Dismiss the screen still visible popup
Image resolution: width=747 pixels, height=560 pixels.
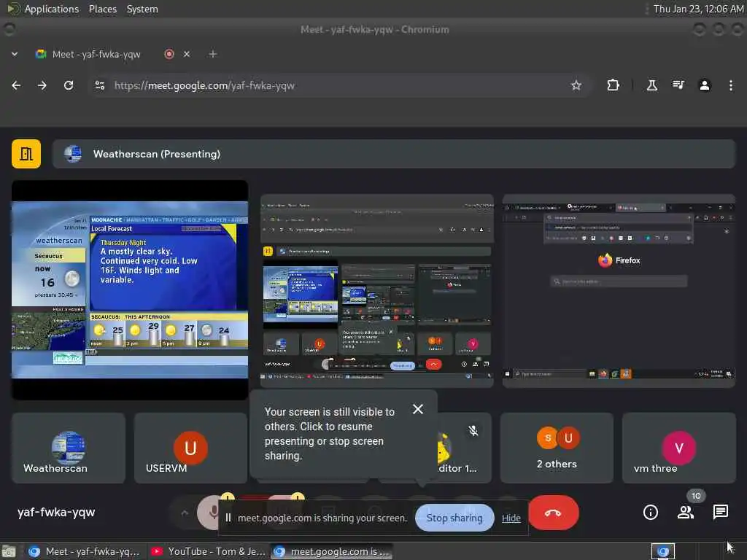pyautogui.click(x=418, y=409)
